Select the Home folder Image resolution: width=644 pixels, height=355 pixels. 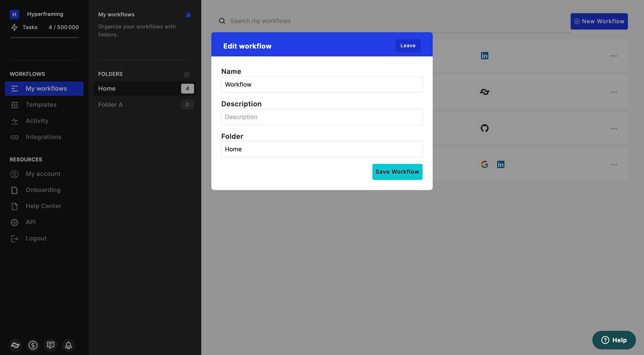(x=145, y=89)
